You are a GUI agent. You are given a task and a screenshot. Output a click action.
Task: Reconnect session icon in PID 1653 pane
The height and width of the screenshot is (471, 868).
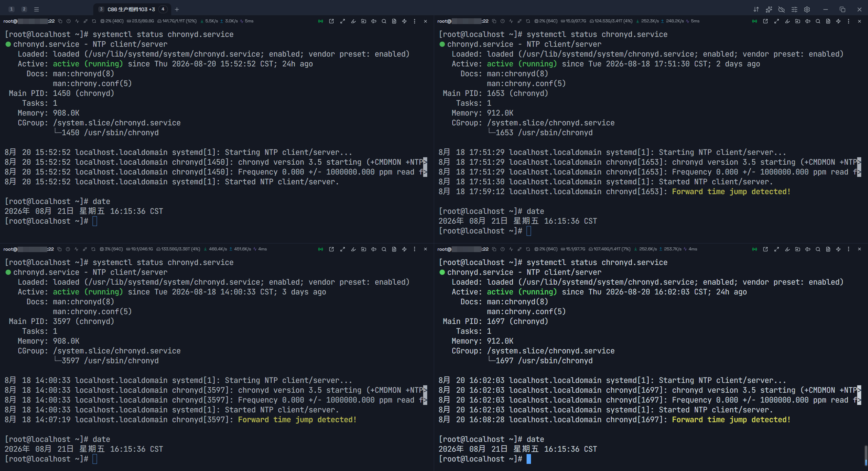pyautogui.click(x=528, y=21)
